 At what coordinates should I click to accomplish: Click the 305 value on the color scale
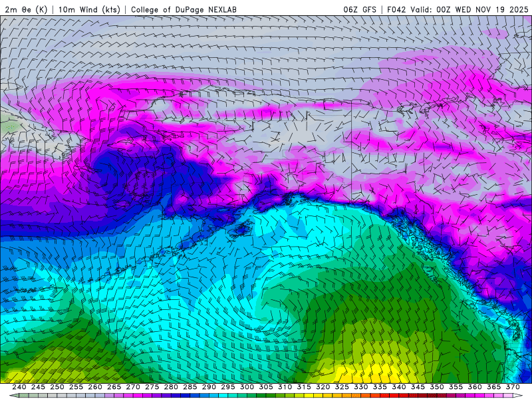(x=266, y=387)
